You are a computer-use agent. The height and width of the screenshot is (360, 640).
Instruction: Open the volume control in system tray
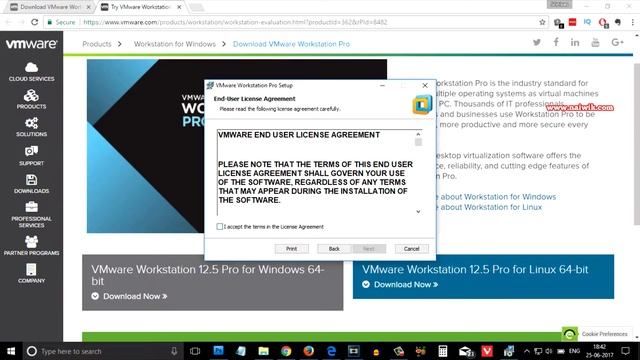point(549,351)
